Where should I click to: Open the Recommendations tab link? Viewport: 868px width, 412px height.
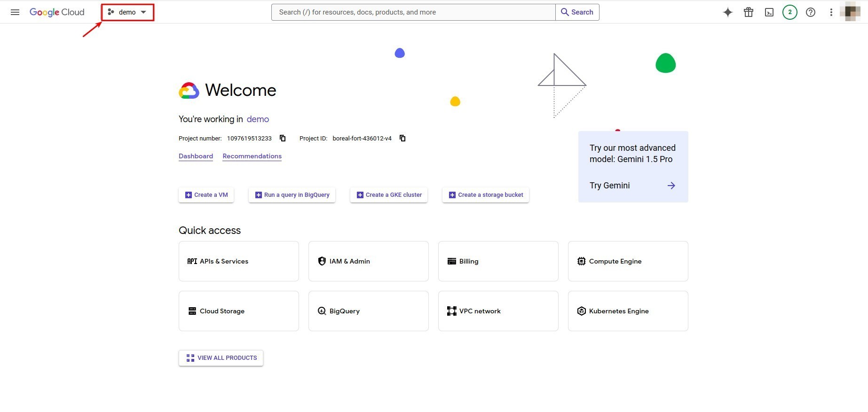252,156
